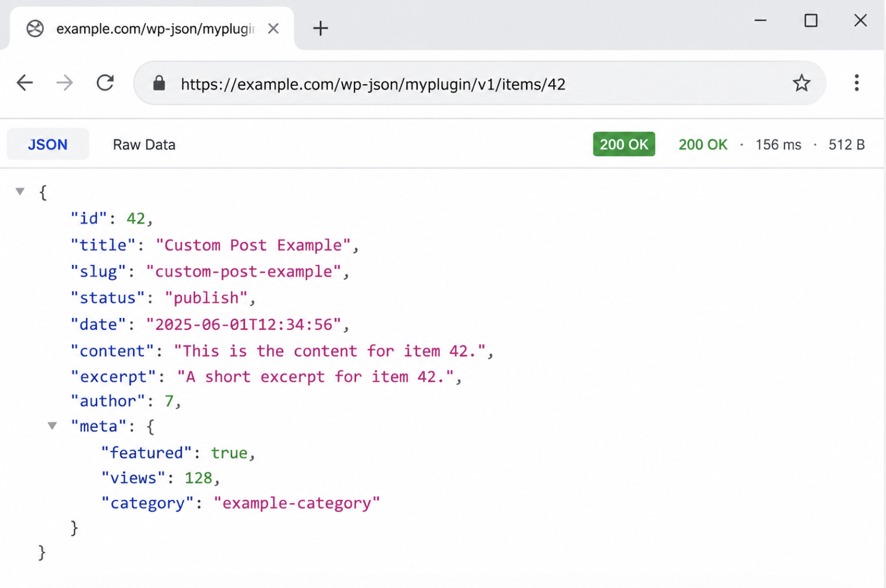
Task: Click the 512 B response size
Action: tap(846, 145)
